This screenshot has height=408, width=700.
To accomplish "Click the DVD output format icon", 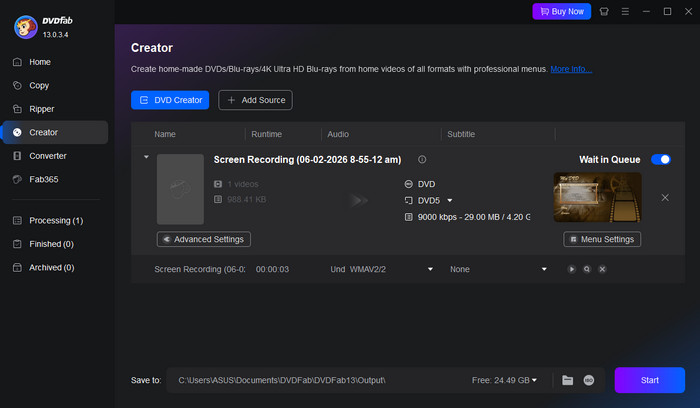I will click(408, 184).
